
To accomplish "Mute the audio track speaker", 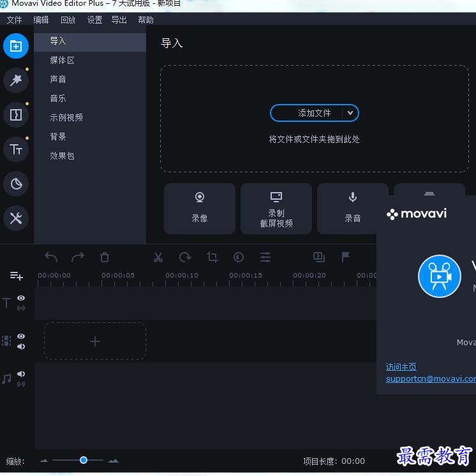I will coord(21,374).
